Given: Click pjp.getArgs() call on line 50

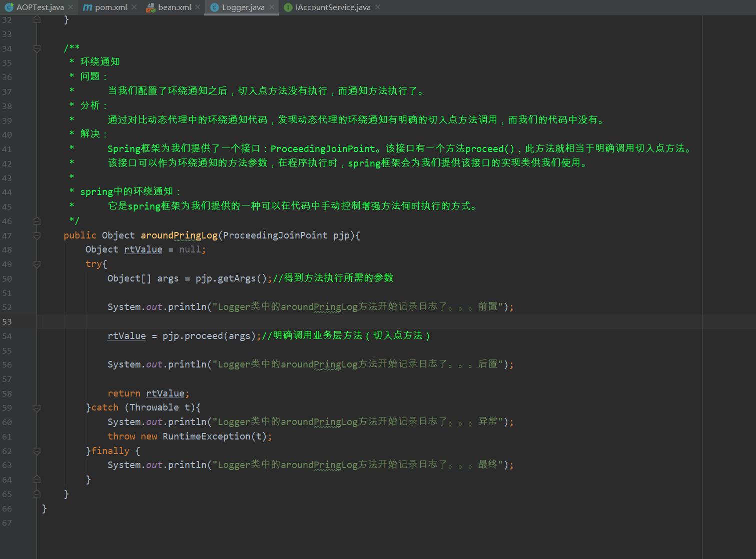Looking at the screenshot, I should [231, 278].
